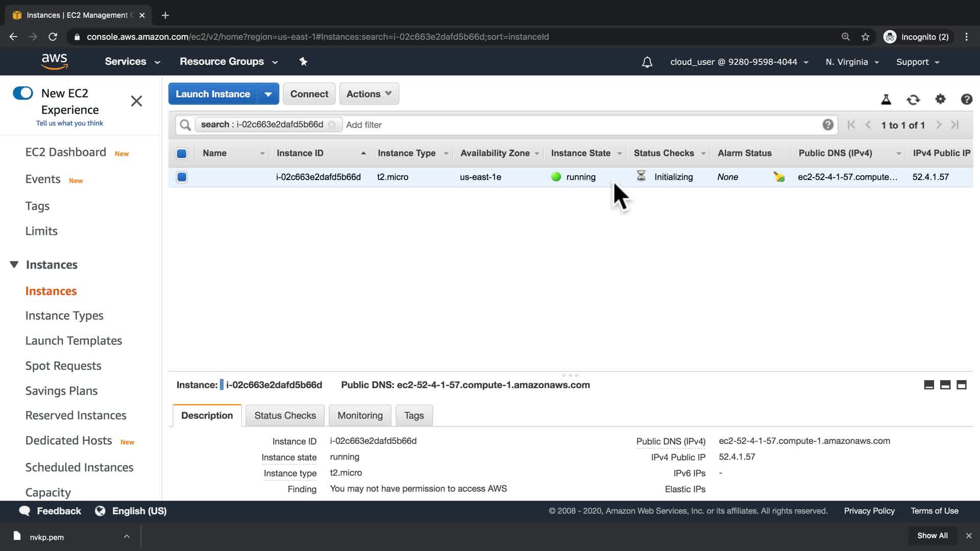Screen dimensions: 980x551
Task: Maximize details pane with rightmost layout icon
Action: coord(962,385)
